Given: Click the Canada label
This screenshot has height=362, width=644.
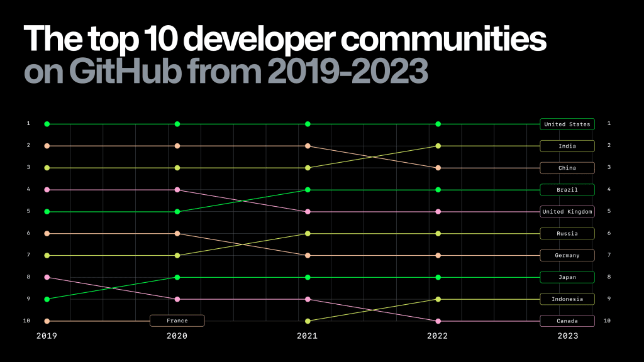Looking at the screenshot, I should 567,321.
